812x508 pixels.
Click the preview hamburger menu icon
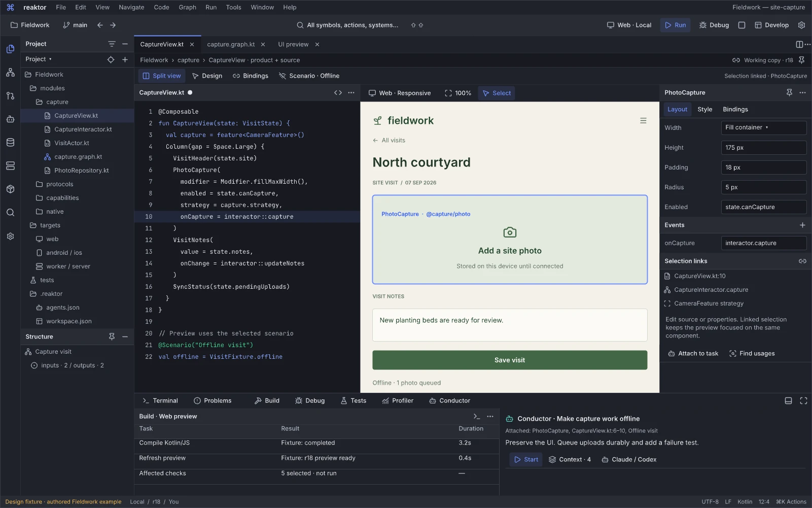tap(643, 121)
